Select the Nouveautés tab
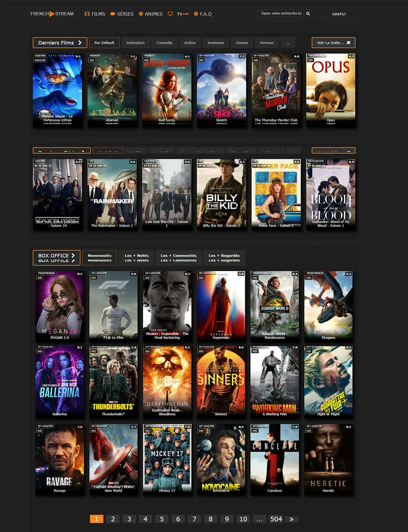 pos(100,258)
